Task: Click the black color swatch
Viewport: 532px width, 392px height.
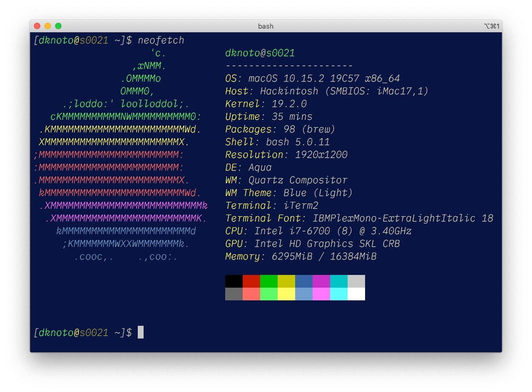Action: [234, 281]
